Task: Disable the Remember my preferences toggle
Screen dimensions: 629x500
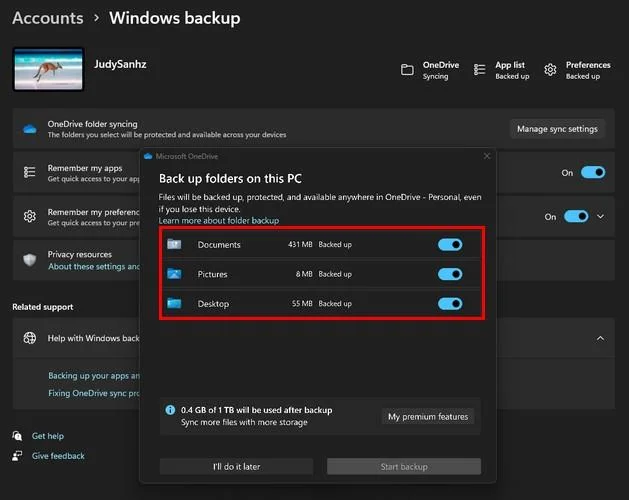Action: click(576, 217)
